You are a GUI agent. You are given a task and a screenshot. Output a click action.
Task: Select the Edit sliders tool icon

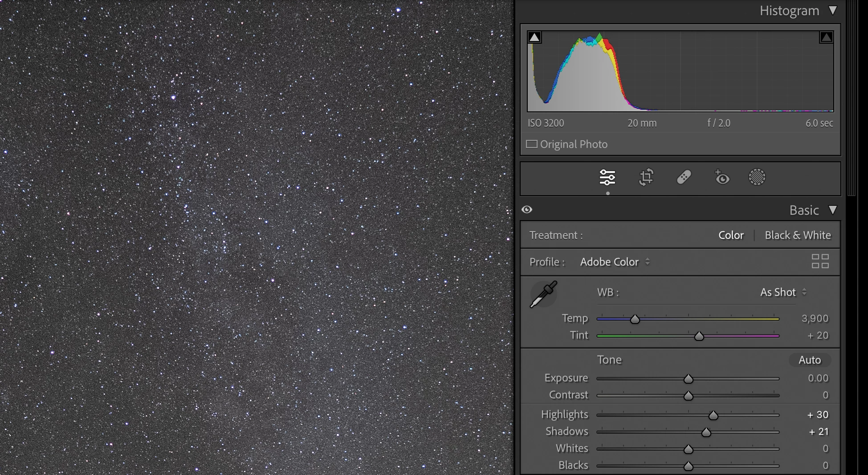(x=607, y=177)
